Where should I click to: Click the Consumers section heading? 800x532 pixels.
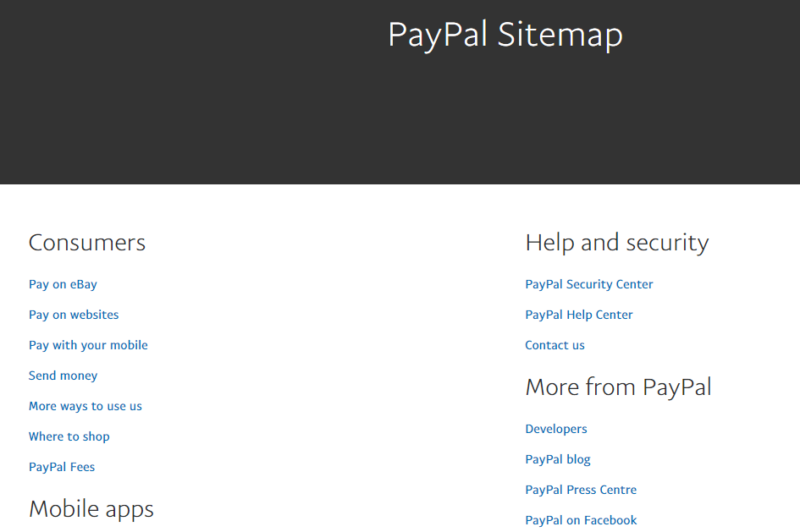click(x=86, y=243)
